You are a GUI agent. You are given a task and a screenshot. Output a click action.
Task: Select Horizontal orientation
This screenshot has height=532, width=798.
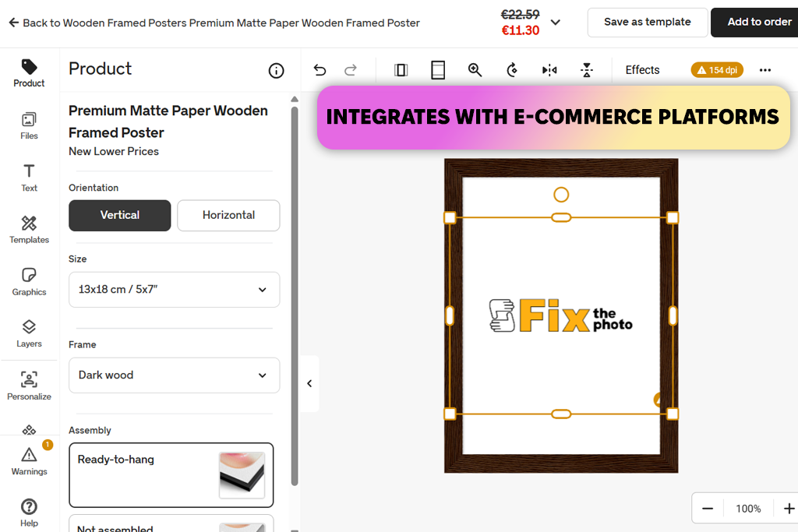[228, 215]
